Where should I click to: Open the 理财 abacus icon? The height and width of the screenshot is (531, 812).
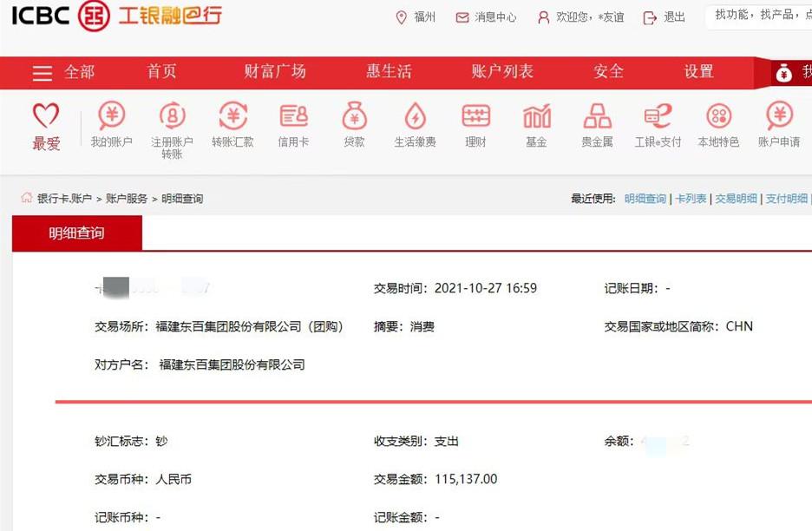(x=476, y=115)
